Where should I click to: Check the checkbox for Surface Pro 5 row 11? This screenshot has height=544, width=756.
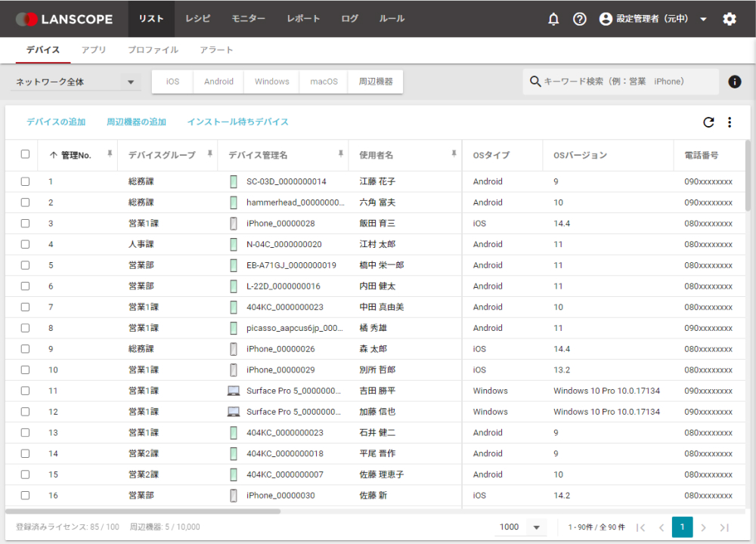25,391
